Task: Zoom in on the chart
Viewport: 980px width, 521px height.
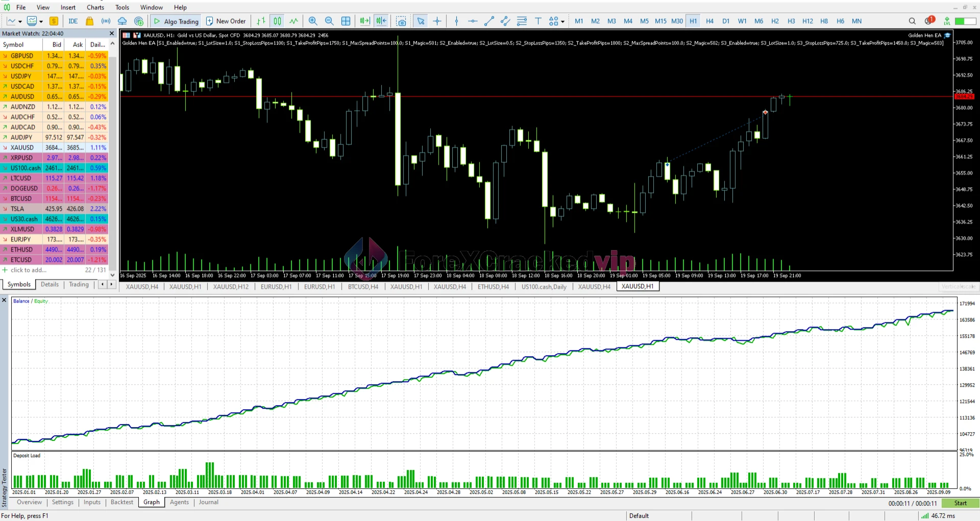Action: [313, 21]
